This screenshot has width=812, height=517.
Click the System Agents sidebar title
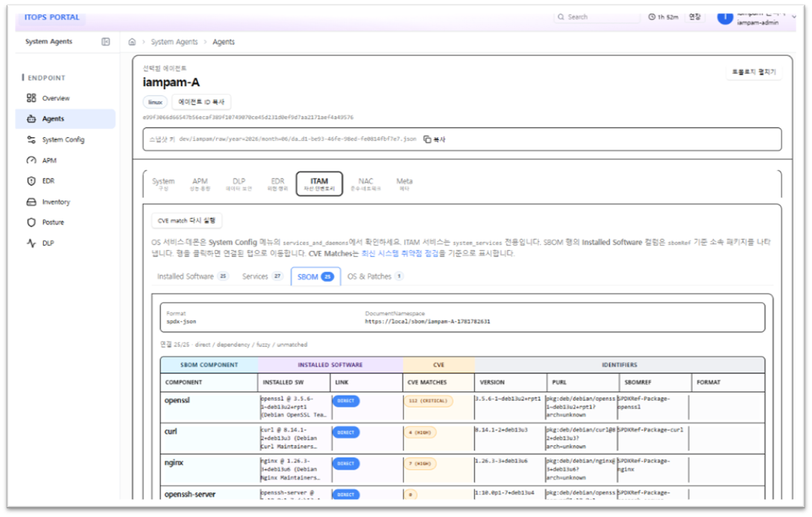(48, 42)
